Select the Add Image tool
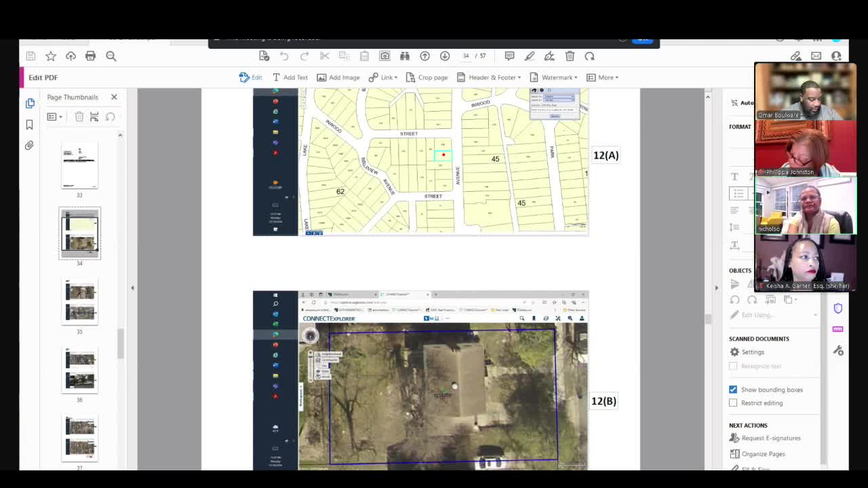The height and width of the screenshot is (488, 868). pyautogui.click(x=338, y=77)
